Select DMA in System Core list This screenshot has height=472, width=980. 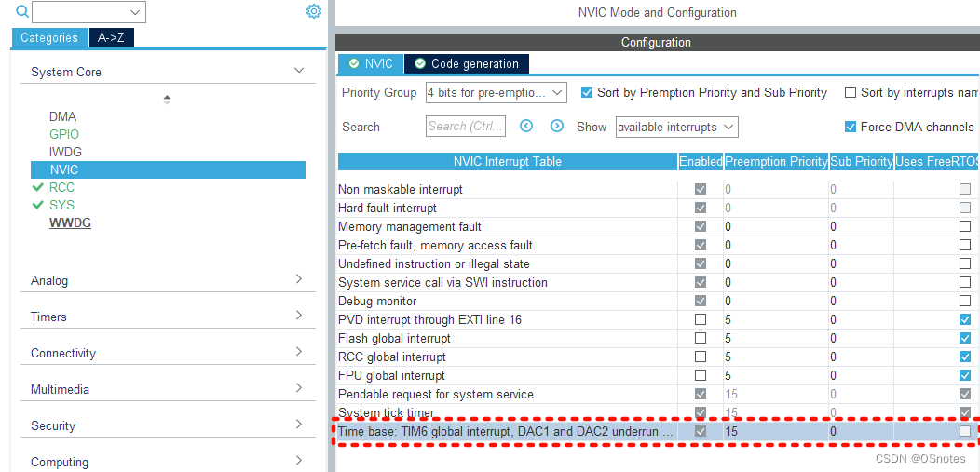62,116
